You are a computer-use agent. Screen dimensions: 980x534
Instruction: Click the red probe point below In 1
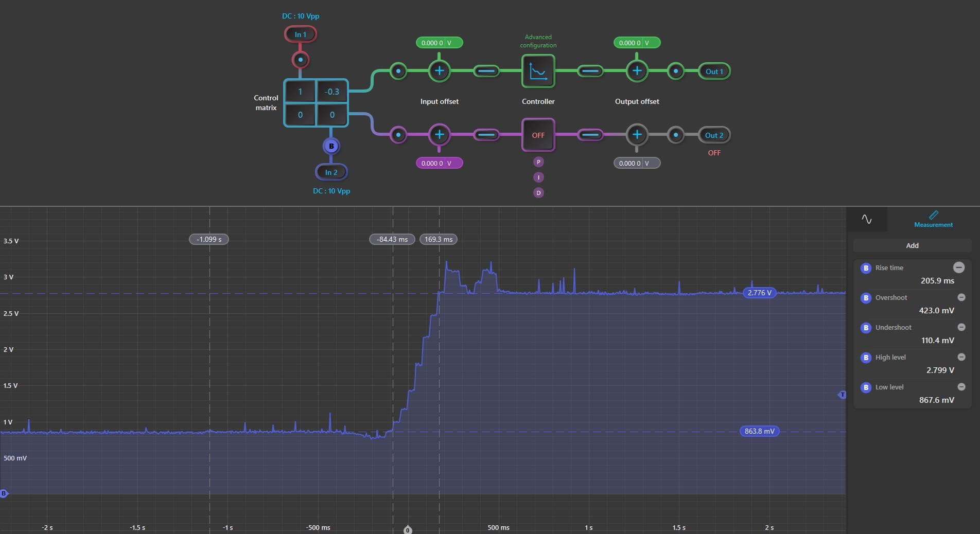(x=301, y=60)
